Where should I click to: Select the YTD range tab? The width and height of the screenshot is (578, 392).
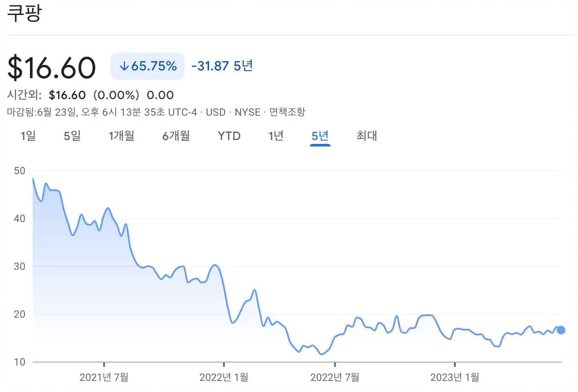[229, 136]
